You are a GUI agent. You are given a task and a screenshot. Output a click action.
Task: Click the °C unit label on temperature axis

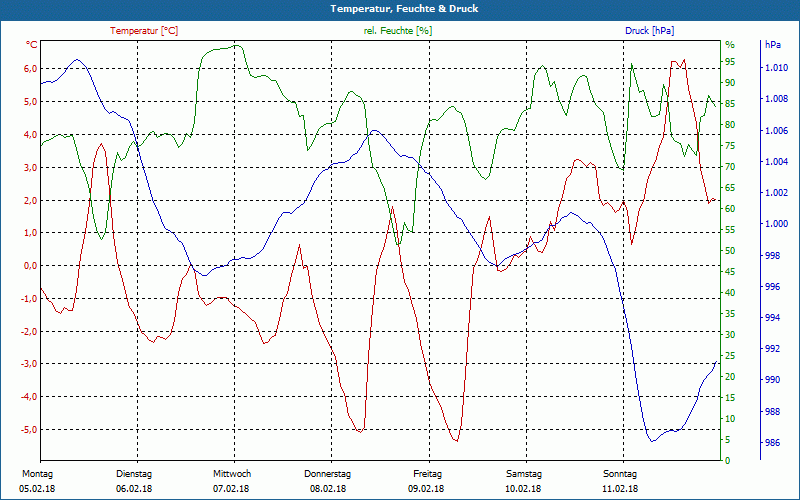[32, 45]
